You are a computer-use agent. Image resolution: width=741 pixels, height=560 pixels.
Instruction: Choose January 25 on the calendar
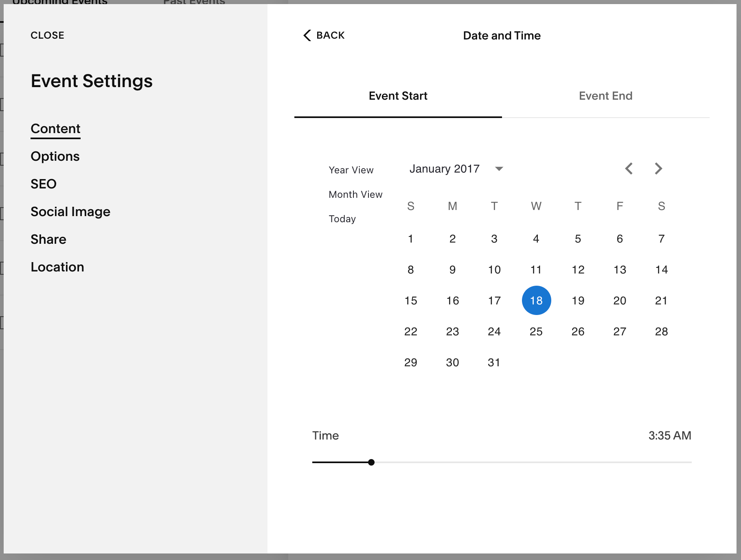point(536,331)
